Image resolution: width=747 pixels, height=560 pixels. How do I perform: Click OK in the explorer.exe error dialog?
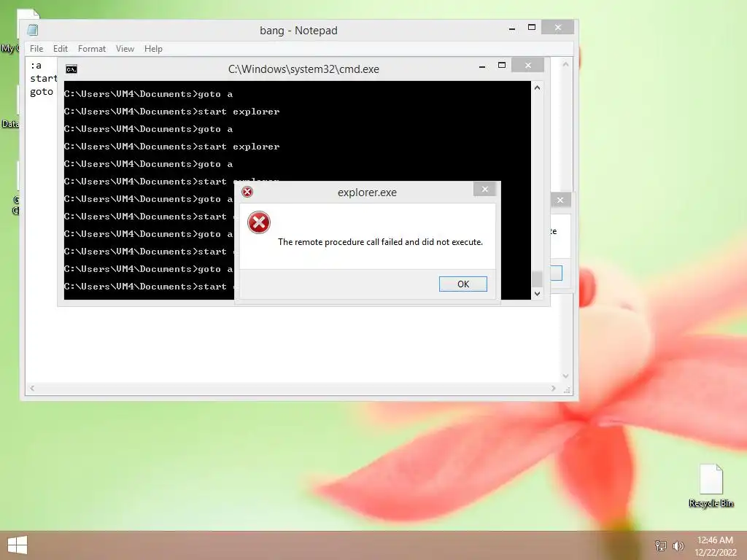pyautogui.click(x=462, y=284)
